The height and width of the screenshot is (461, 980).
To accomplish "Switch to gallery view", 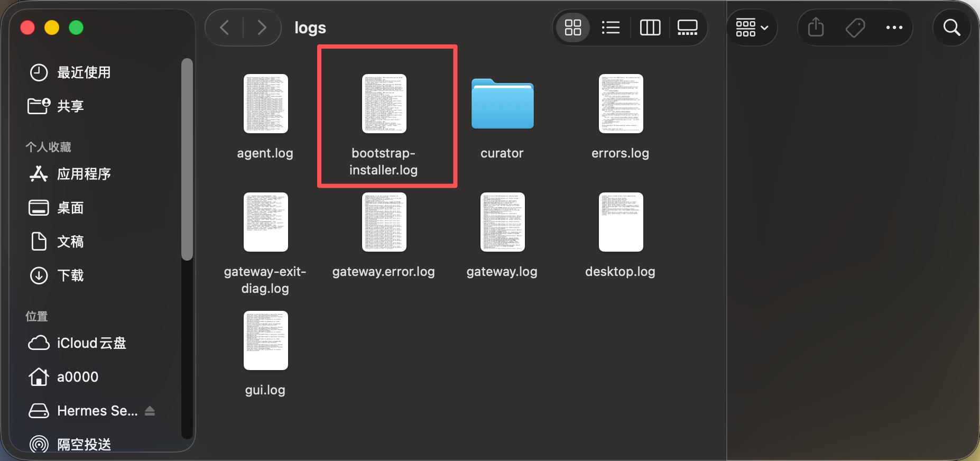I will (687, 27).
